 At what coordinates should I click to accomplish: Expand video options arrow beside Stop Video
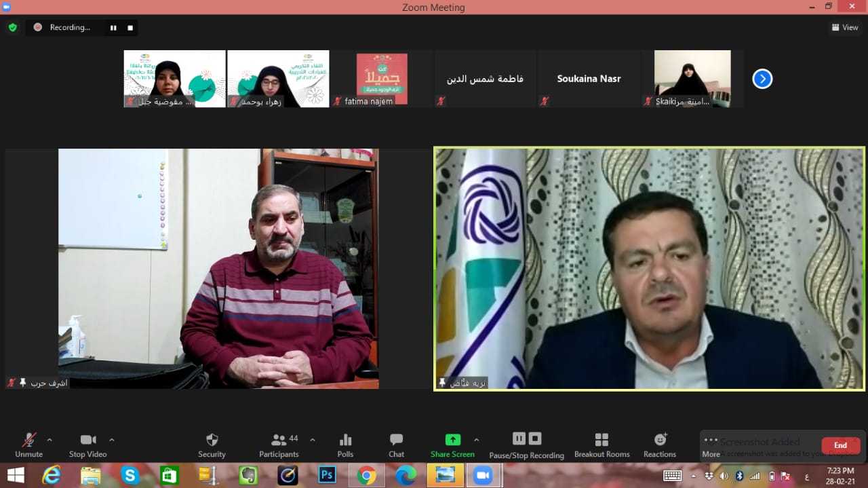click(x=112, y=440)
